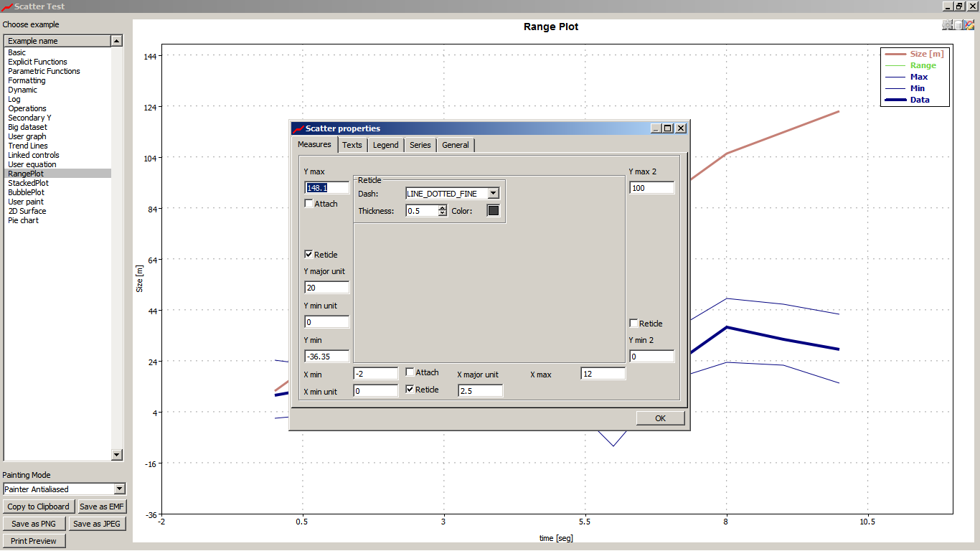980x551 pixels.
Task: Click the Scatter properties title bar icon
Action: pos(298,128)
